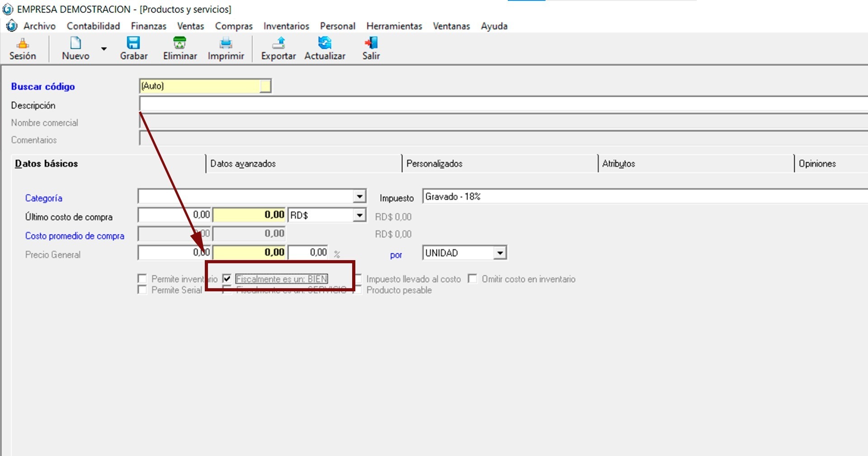Switch to the Datos avanzados tab
The image size is (868, 456).
click(243, 164)
